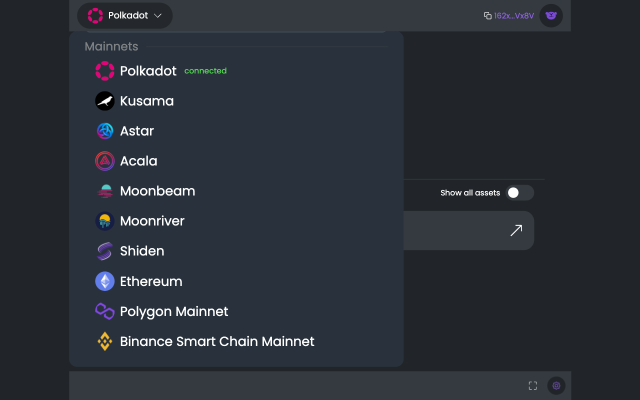Viewport: 640px width, 400px height.
Task: Pick Astar from the network list
Action: [x=137, y=131]
